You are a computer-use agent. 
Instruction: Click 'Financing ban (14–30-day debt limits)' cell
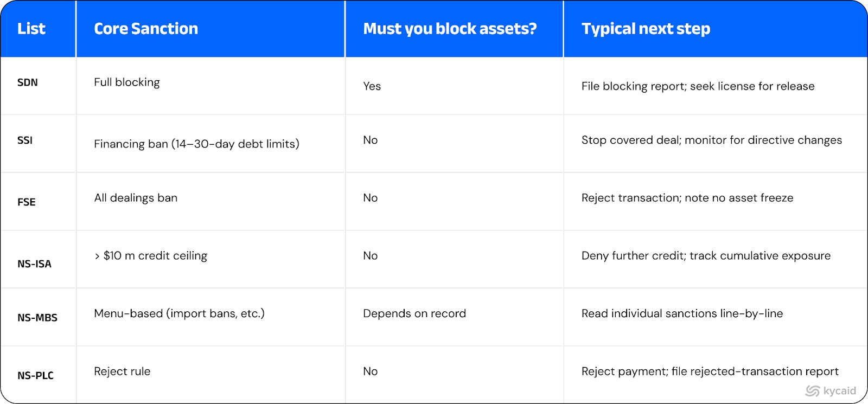coord(196,144)
